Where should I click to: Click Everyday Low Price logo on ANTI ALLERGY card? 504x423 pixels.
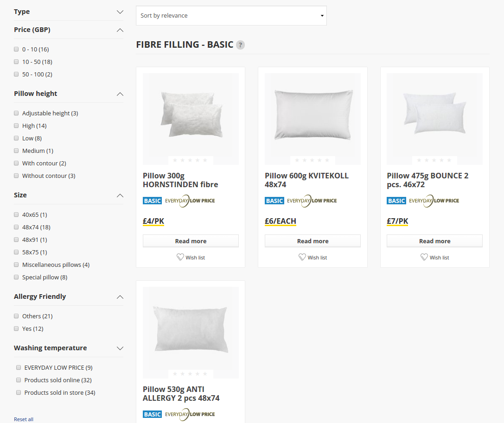point(190,414)
